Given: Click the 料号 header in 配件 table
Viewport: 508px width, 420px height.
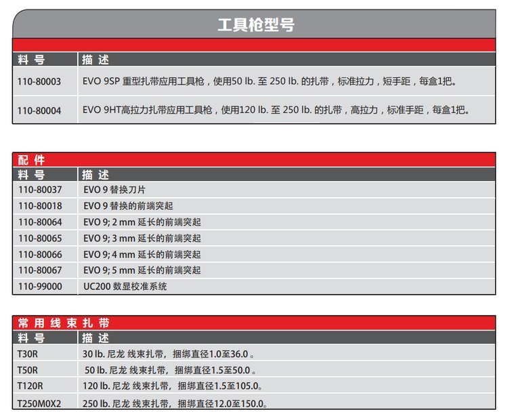Looking at the screenshot, I should pos(31,175).
